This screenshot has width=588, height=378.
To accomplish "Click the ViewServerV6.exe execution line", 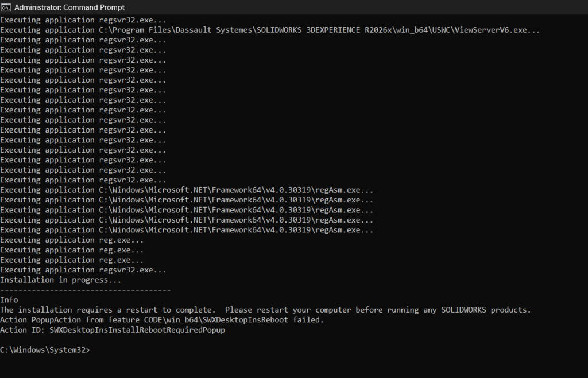I will point(270,30).
